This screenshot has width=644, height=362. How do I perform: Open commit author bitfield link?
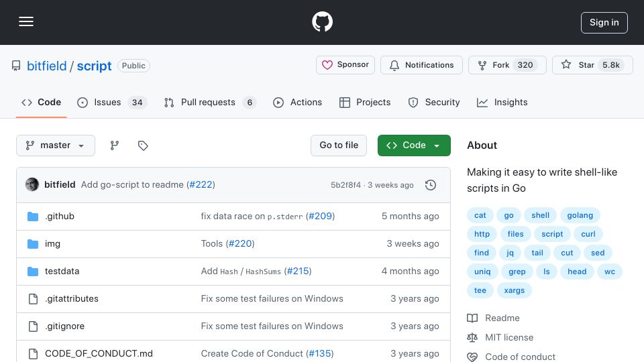pos(60,185)
